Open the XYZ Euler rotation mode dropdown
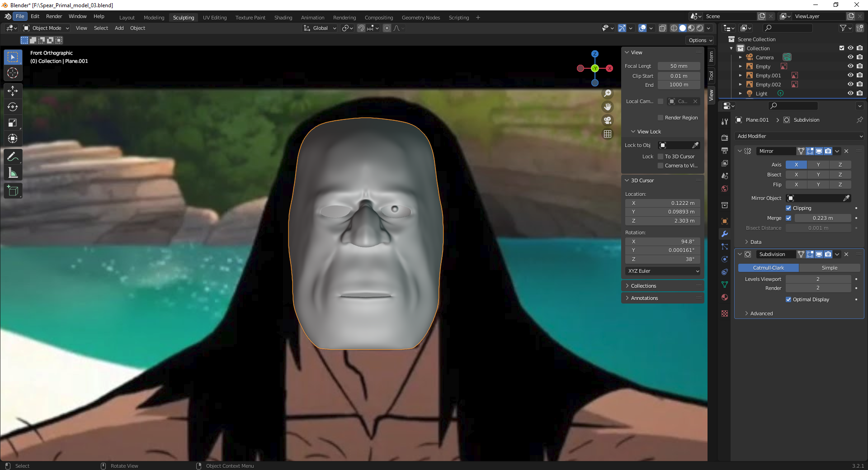Screen dimensions: 868x470 (x=663, y=271)
